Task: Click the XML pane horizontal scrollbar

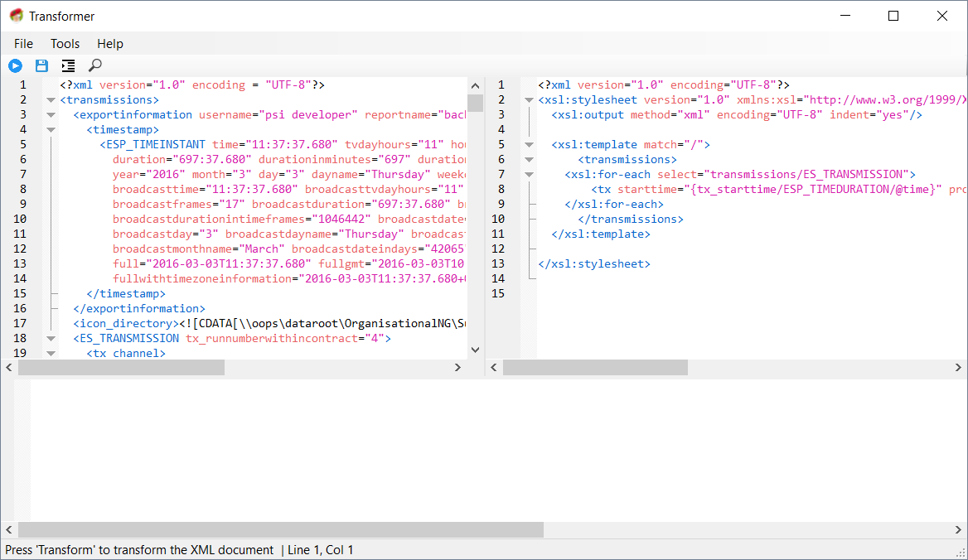Action: 124,367
